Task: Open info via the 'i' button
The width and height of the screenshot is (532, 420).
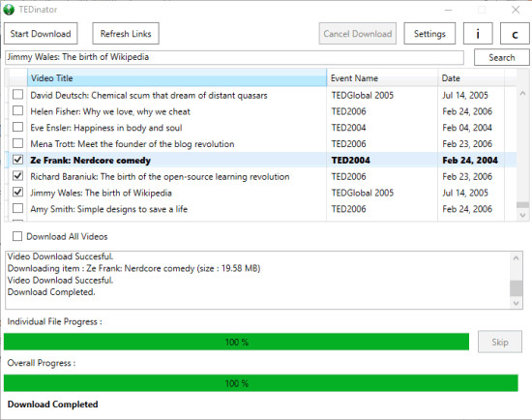Action: click(x=478, y=34)
